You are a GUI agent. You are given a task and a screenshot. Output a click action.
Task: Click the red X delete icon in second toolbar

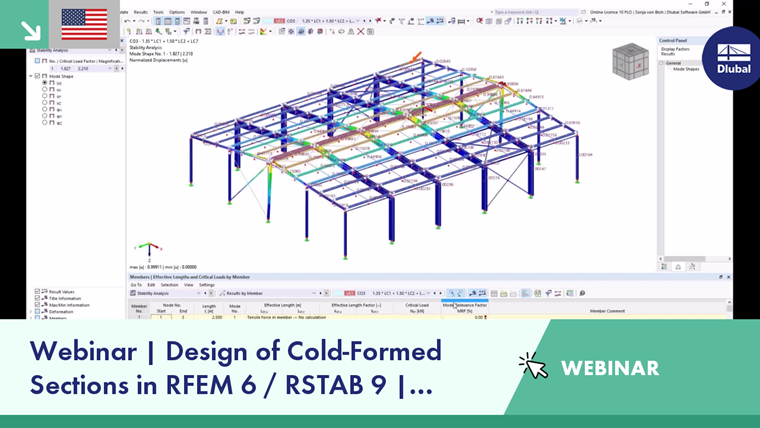pyautogui.click(x=361, y=32)
